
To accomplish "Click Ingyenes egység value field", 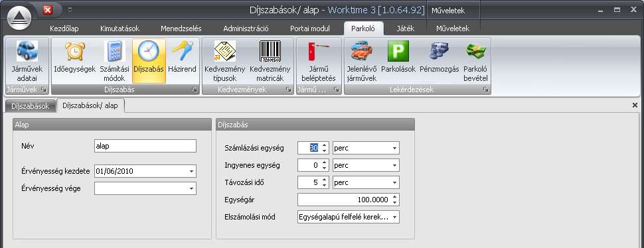I will coord(309,165).
